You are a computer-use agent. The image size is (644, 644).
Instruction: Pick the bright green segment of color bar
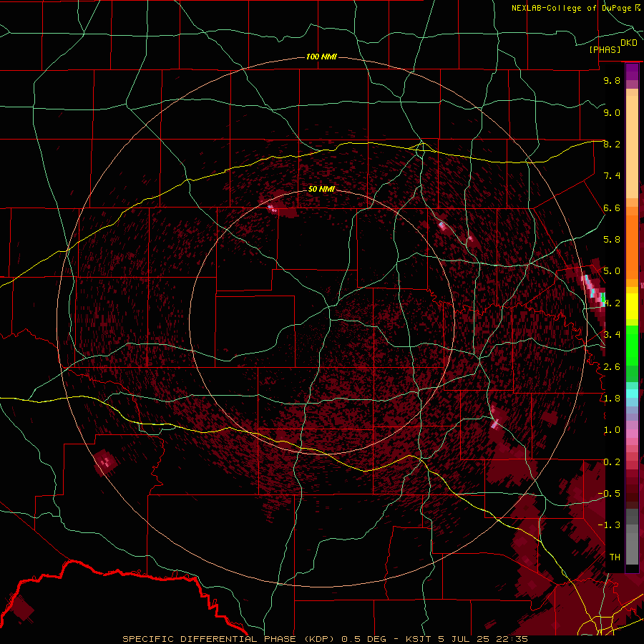632,345
